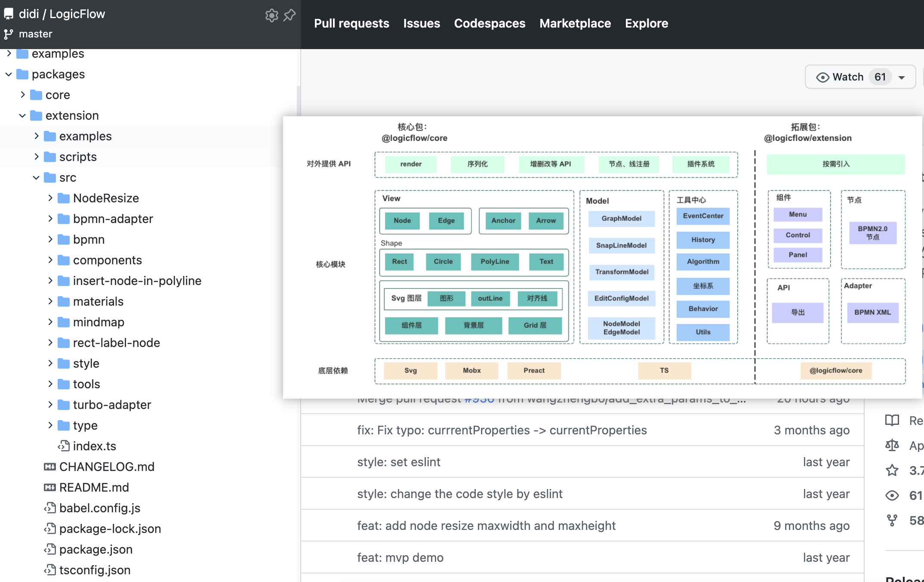Click the LogicFlow architecture diagram preview

point(602,257)
